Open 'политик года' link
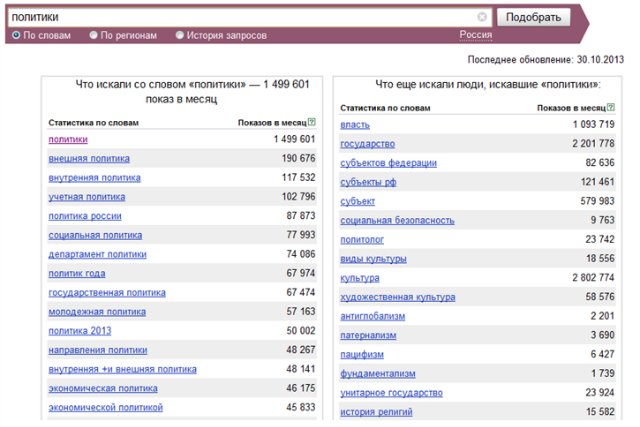Image resolution: width=640 pixels, height=427 pixels. tap(77, 274)
